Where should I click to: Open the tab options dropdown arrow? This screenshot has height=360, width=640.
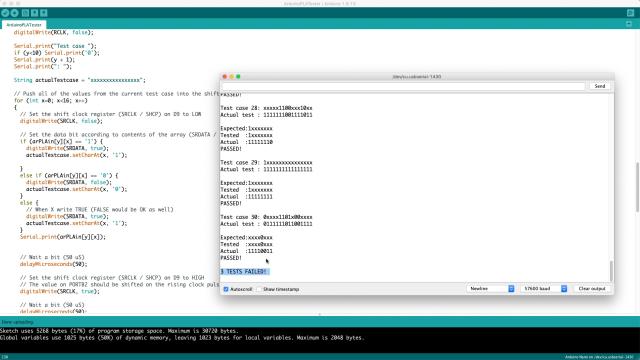[629, 24]
